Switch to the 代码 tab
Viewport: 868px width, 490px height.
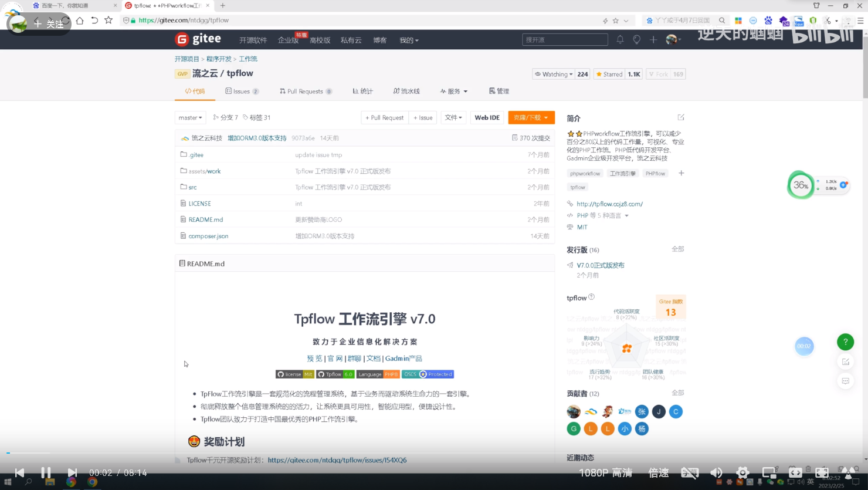coord(195,92)
